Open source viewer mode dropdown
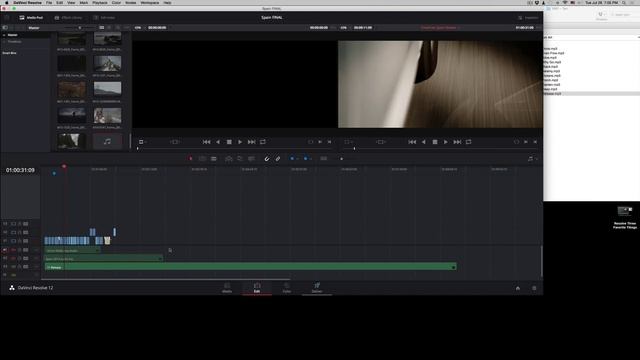Screen dimensions: 640x360 click(x=142, y=142)
